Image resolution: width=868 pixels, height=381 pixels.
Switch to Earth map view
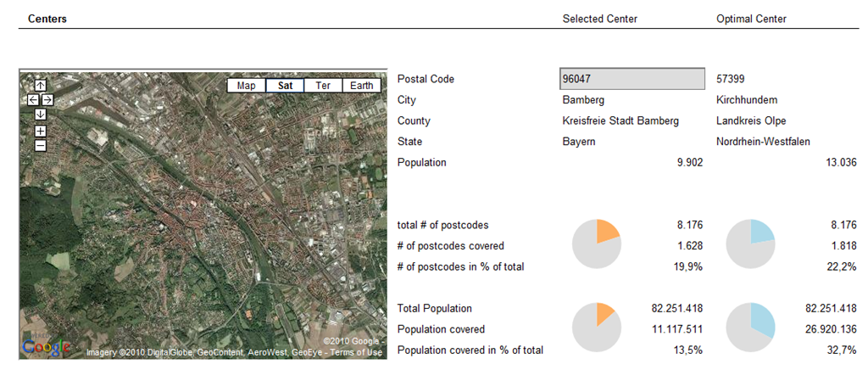361,86
